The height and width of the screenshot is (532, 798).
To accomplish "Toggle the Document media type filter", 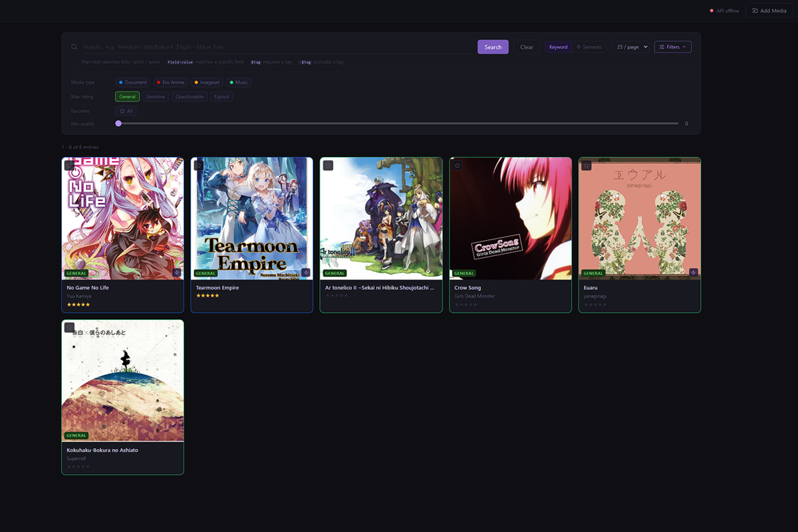I will [132, 82].
